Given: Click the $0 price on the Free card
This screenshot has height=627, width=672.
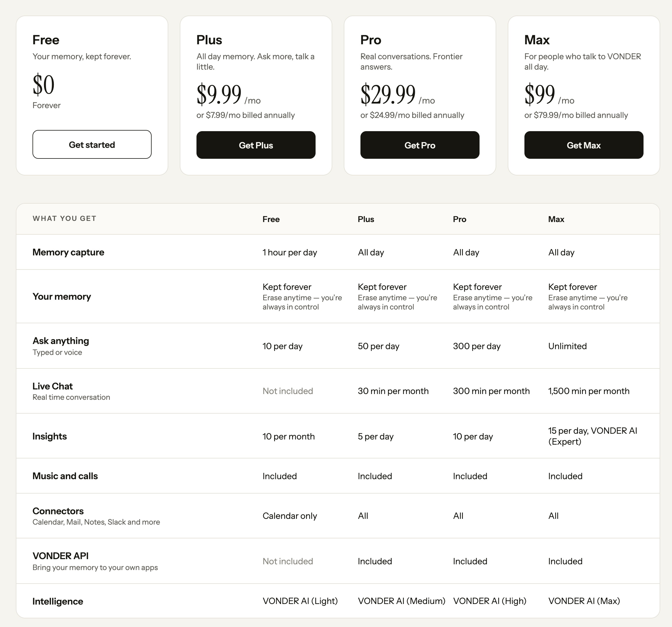Looking at the screenshot, I should [44, 85].
